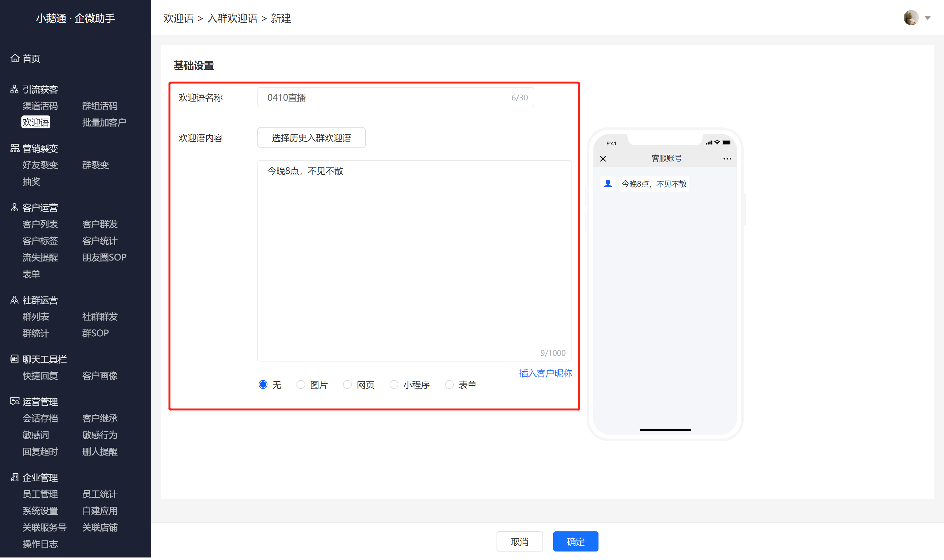Image resolution: width=944 pixels, height=560 pixels.
Task: Click the three-dot menu in phone preview
Action: point(727,159)
